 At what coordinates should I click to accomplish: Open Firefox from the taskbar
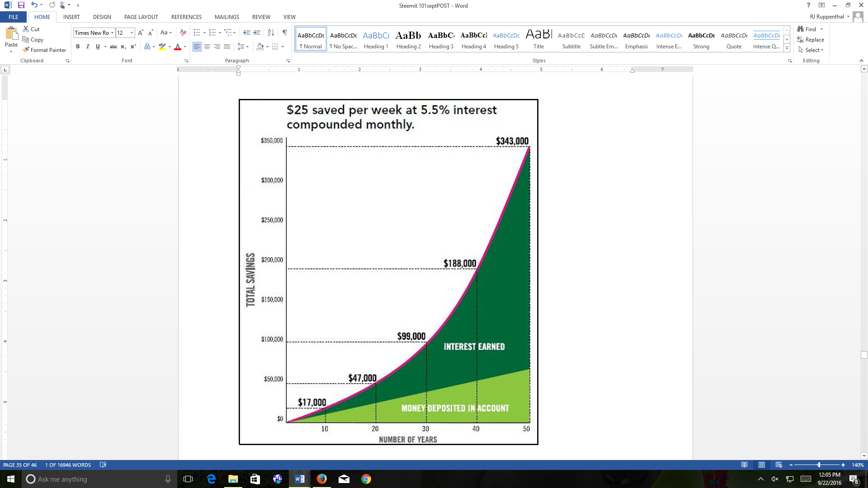pyautogui.click(x=321, y=479)
